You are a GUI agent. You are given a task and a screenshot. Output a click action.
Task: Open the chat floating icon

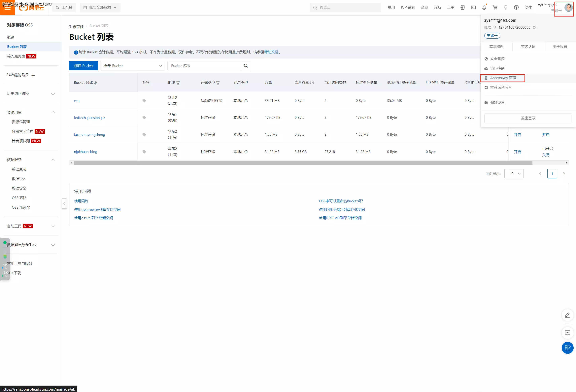pos(567,333)
